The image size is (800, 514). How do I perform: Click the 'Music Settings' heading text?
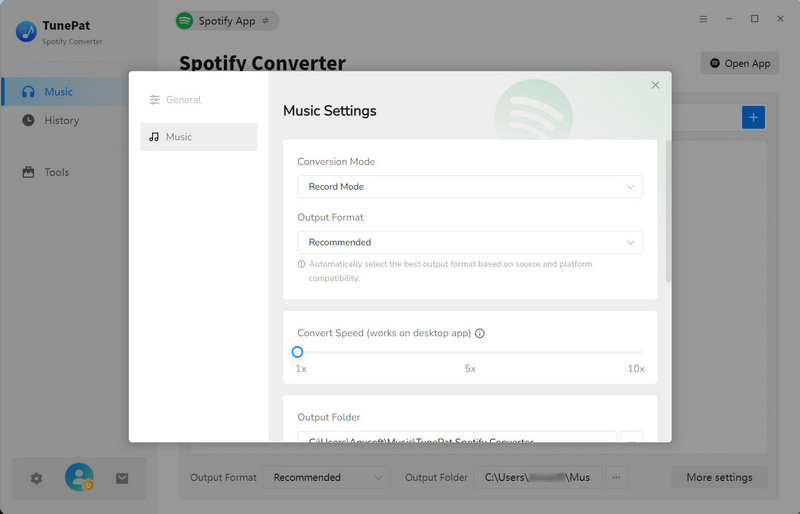click(330, 111)
